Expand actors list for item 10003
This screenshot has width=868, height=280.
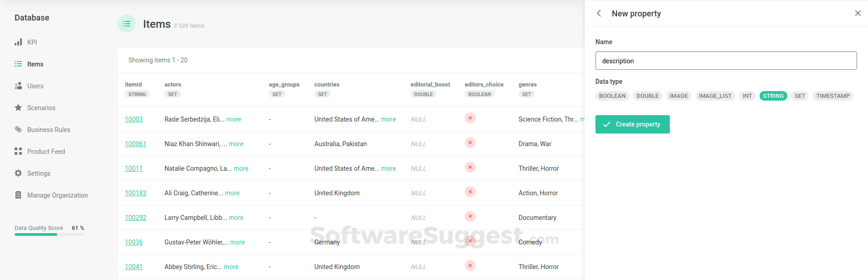pyautogui.click(x=234, y=119)
